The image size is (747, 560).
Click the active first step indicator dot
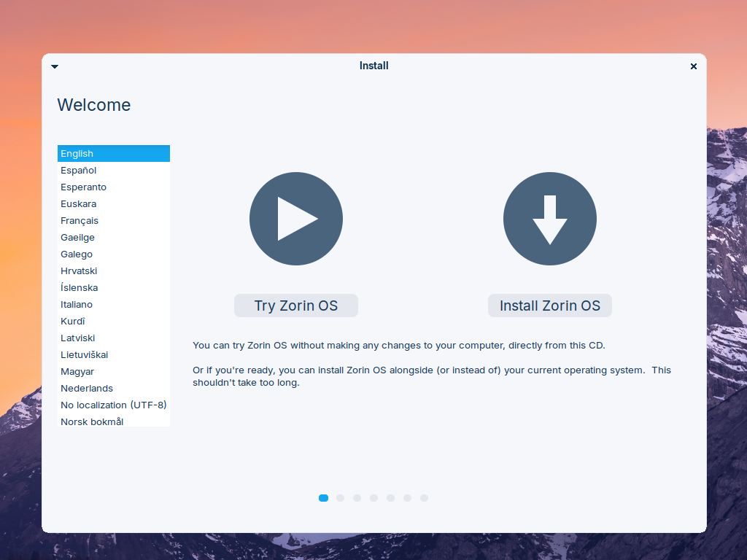coord(323,498)
